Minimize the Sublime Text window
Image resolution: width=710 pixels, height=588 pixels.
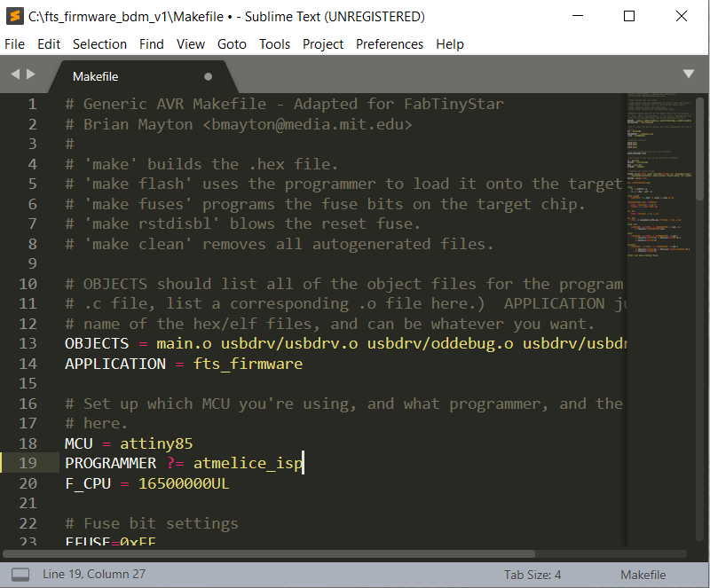click(578, 16)
